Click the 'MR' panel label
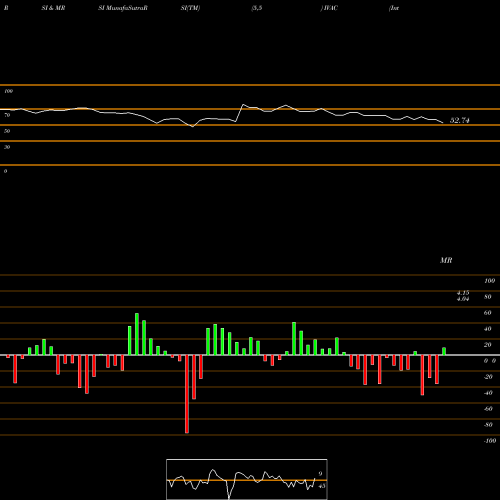The width and height of the screenshot is (500, 500). pyautogui.click(x=446, y=260)
